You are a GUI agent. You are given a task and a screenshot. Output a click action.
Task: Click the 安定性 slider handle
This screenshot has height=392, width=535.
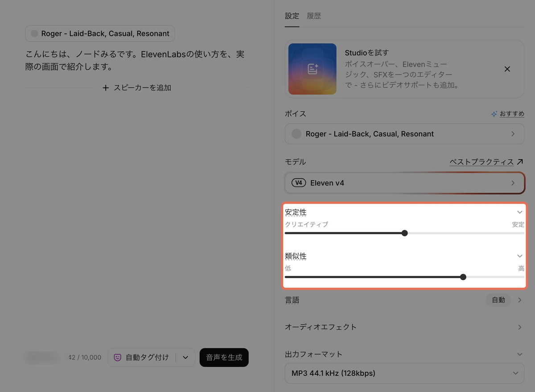(x=404, y=233)
